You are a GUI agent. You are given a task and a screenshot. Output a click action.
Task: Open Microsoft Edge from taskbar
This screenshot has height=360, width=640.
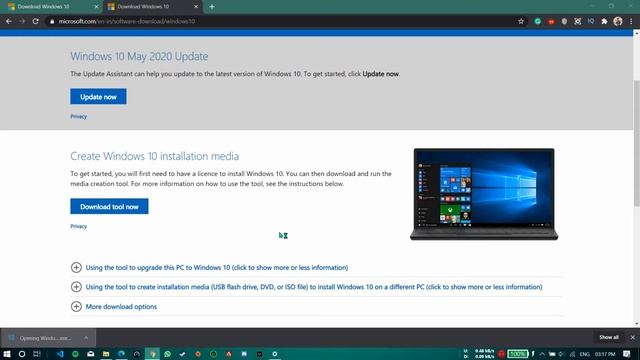point(121,354)
